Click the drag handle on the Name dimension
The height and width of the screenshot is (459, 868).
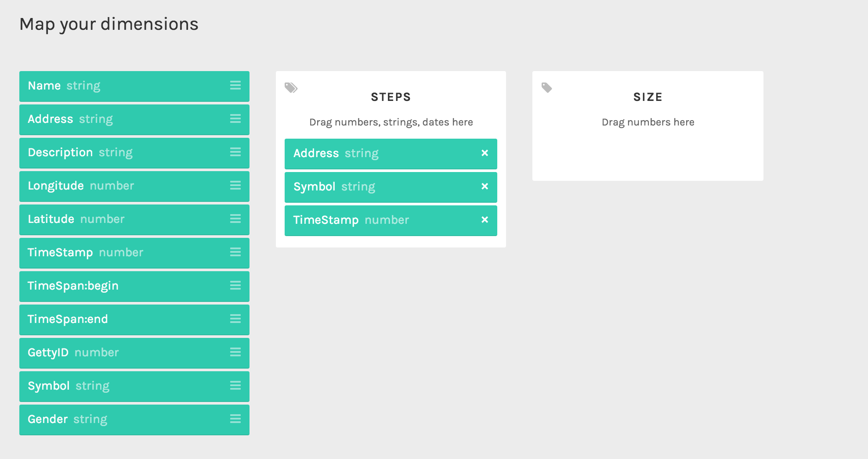tap(235, 86)
